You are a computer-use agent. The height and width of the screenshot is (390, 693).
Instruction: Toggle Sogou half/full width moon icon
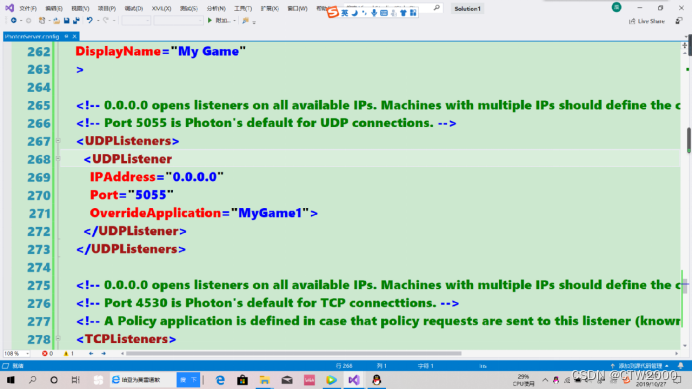(354, 13)
